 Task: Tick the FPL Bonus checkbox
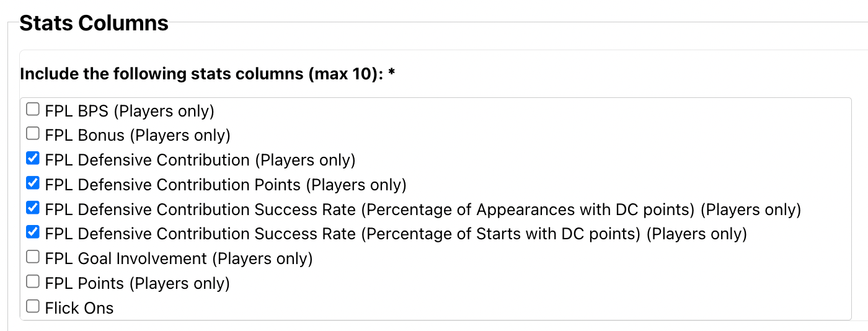pos(33,134)
